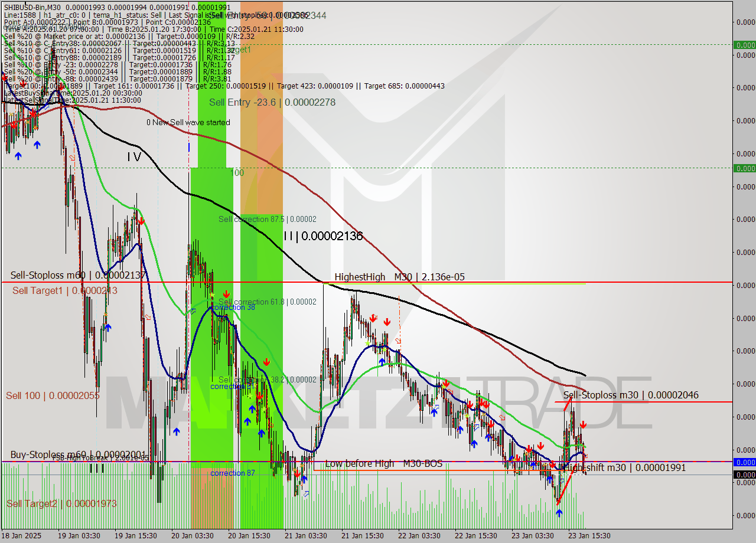Select the 'High-shift m30 | 0.00001991' label
Viewport: 756px width, 543px height.
tap(625, 467)
